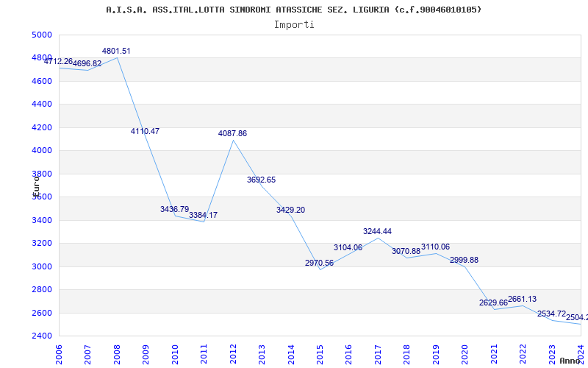
Task: Select the 3070.88 data label
Action: tap(406, 251)
